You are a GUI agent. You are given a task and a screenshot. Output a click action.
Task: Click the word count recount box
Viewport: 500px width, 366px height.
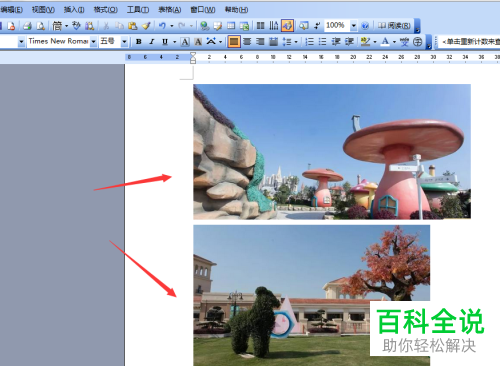tap(469, 42)
